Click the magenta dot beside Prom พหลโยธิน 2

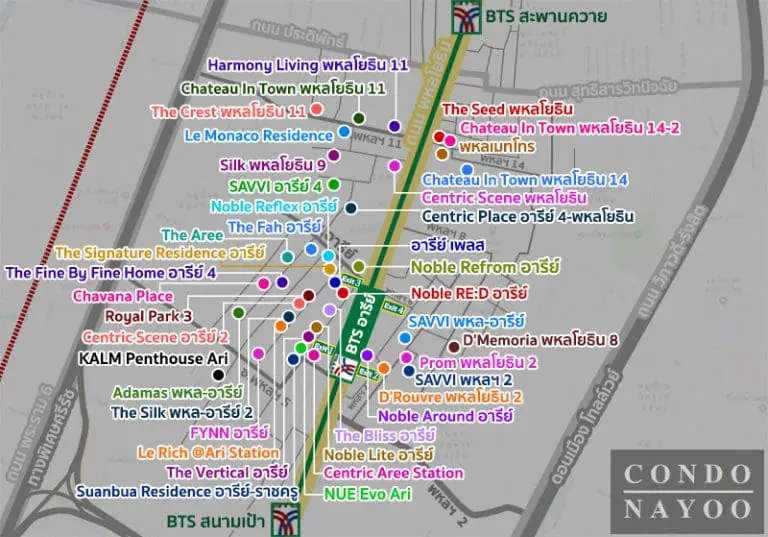tap(406, 358)
